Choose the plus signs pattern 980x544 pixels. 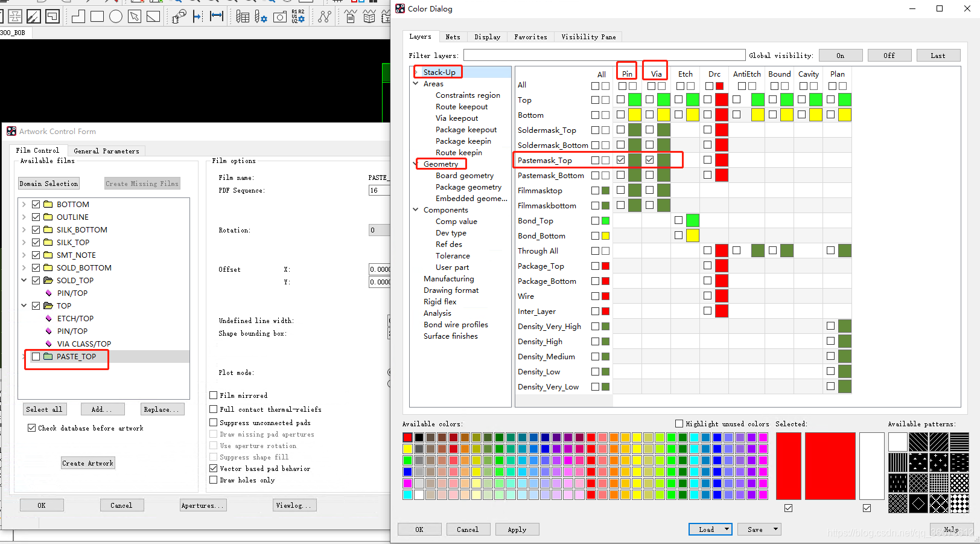(x=938, y=462)
